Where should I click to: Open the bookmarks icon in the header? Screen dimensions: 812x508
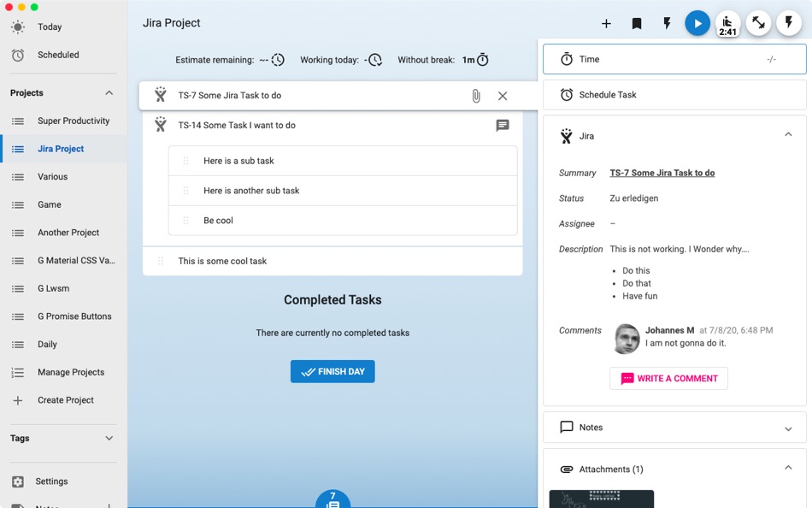[x=637, y=23]
